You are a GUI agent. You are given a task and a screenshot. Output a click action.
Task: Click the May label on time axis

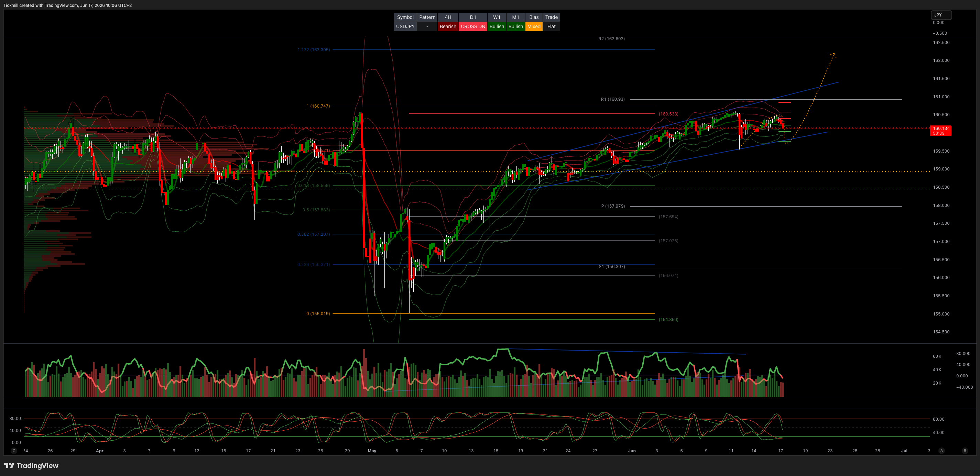tap(372, 451)
